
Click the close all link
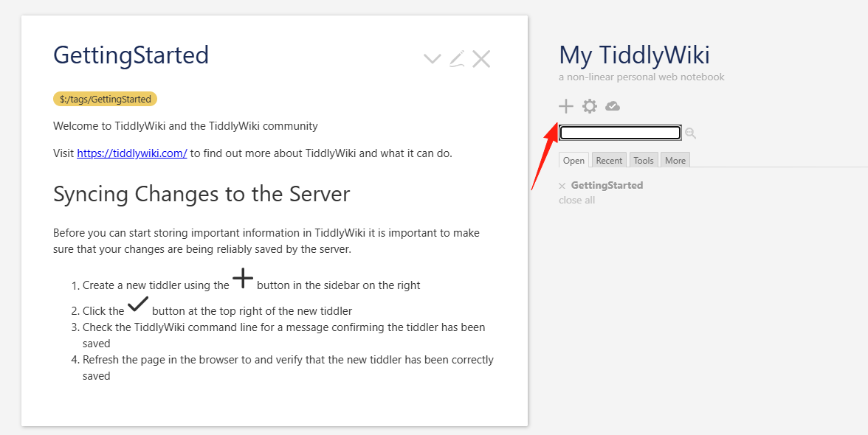(577, 200)
